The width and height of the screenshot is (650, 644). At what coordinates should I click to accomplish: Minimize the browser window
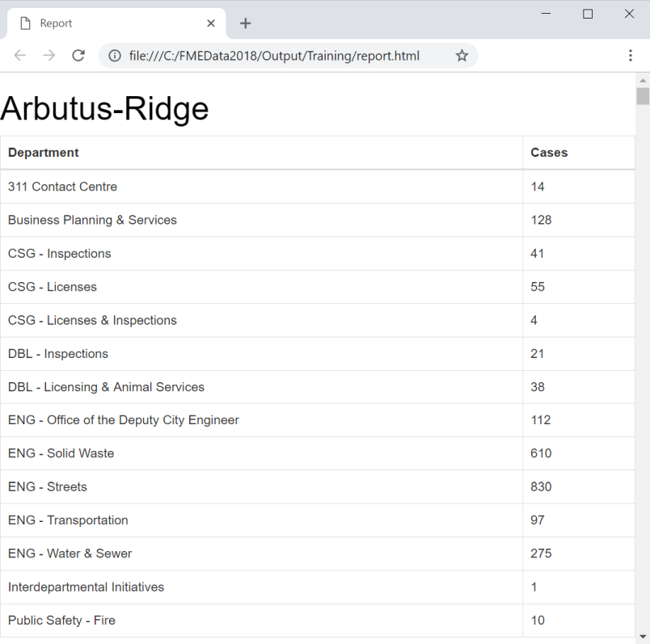(547, 14)
